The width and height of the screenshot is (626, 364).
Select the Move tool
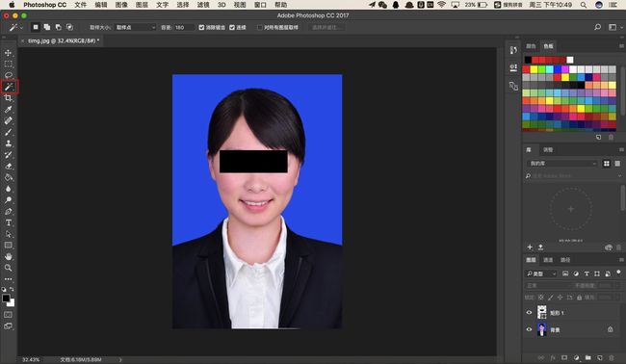[9, 53]
